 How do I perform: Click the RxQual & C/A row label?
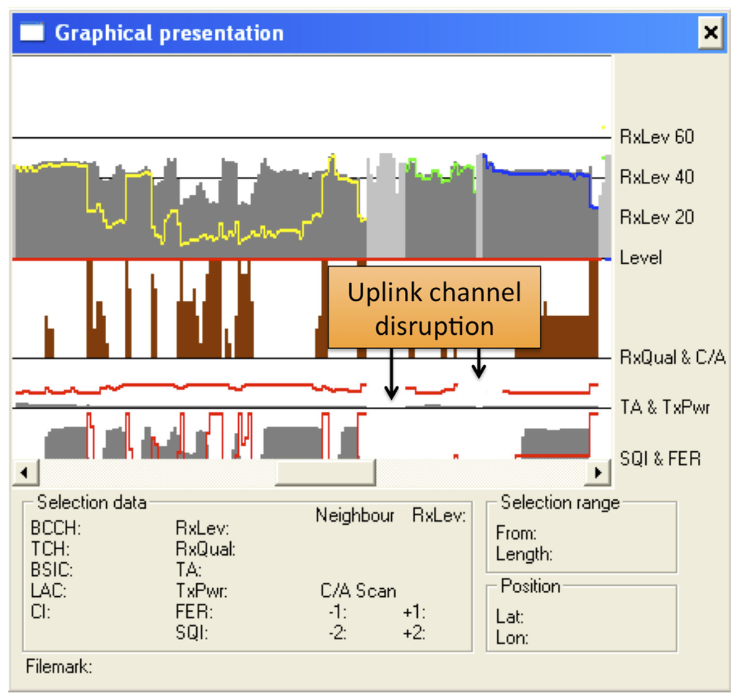672,357
